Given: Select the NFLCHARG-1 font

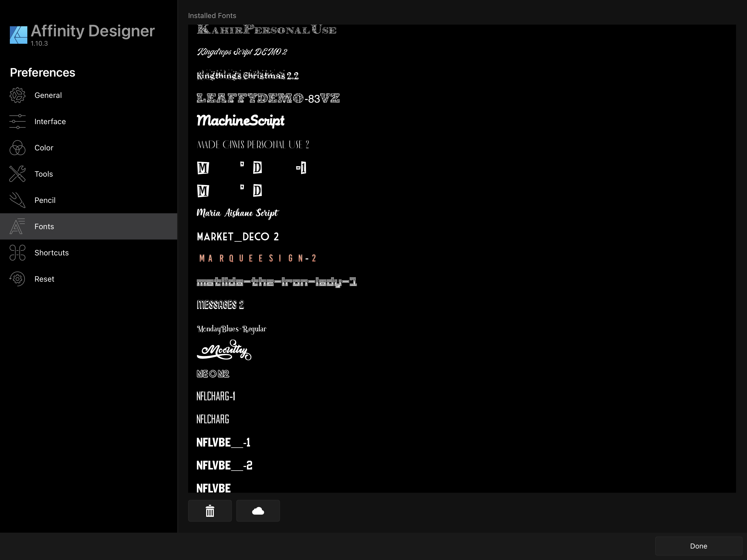Looking at the screenshot, I should tap(216, 396).
